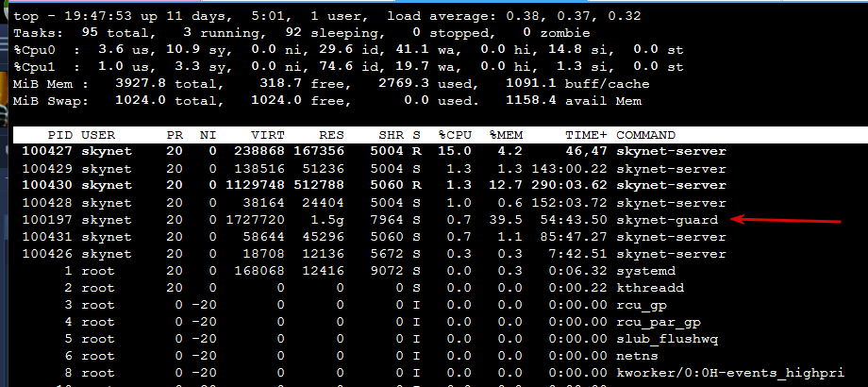
Task: Click the 41.1 wa value on Cpu0
Action: 412,50
